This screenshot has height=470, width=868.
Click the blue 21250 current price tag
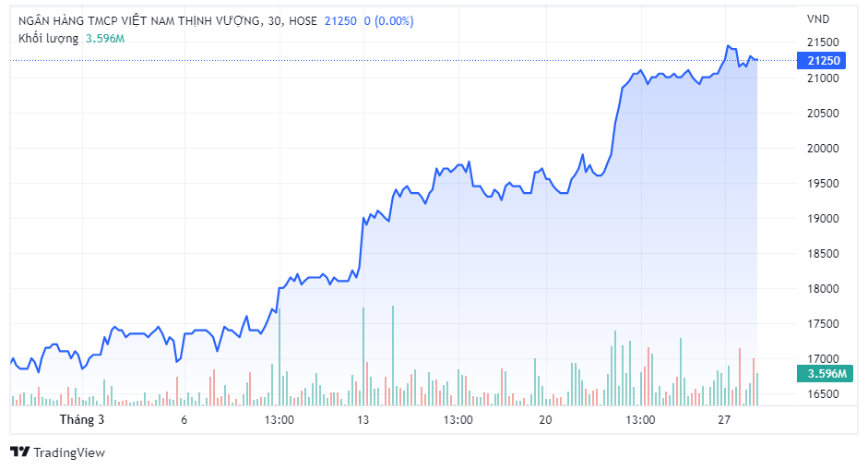(823, 61)
